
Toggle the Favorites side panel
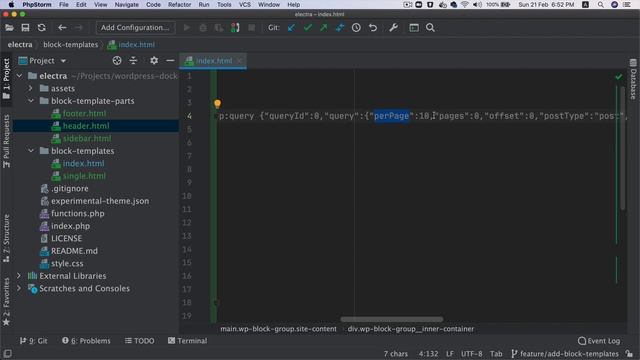6,302
